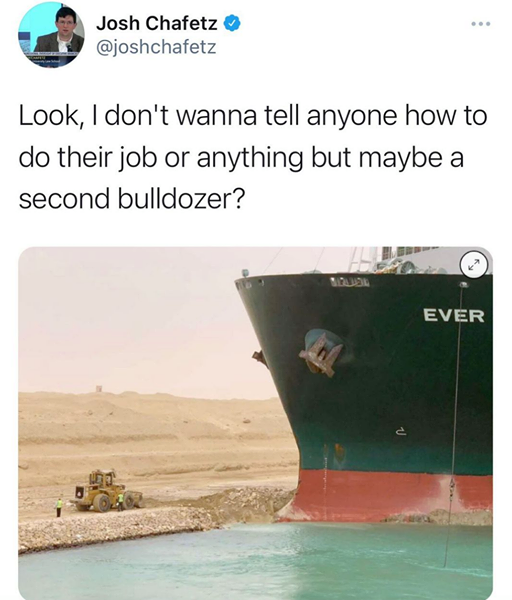The image size is (512, 600).
Task: Open the Josh Chafetz display name link
Action: click(x=157, y=23)
